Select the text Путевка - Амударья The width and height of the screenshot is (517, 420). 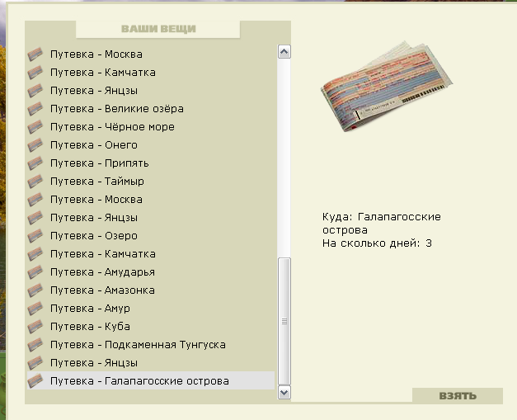tap(102, 271)
